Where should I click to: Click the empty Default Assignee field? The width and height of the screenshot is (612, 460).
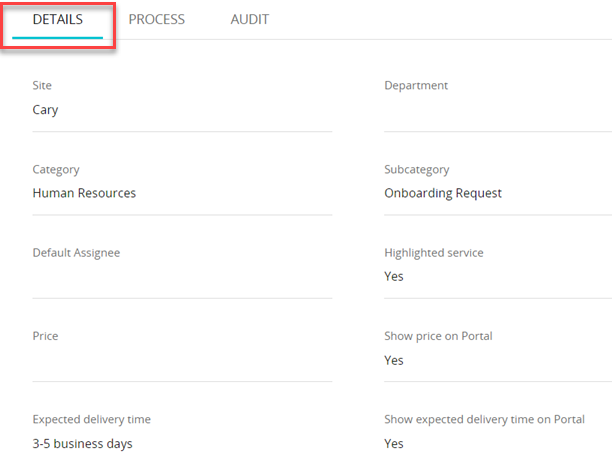point(180,278)
